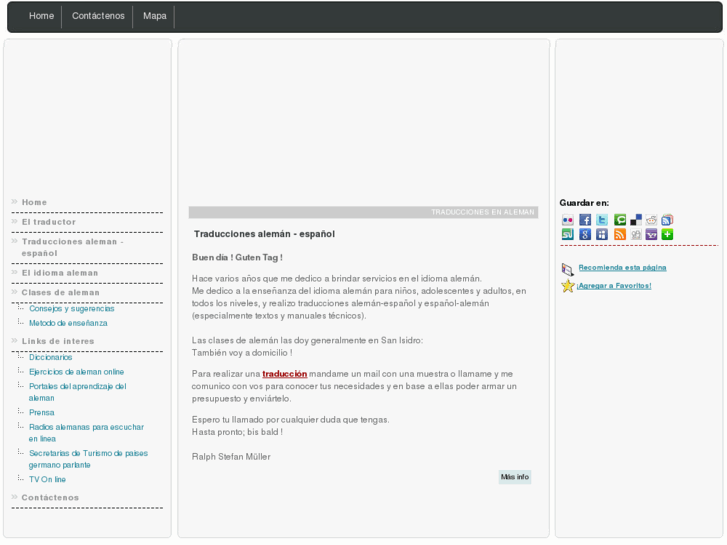Image resolution: width=727 pixels, height=545 pixels.
Task: Open the TV On line link
Action: 47,479
